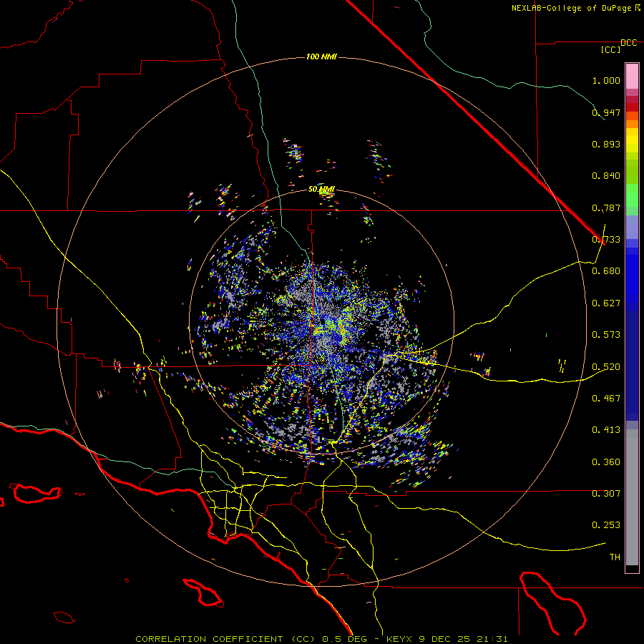Click the [CC] legend heading
Viewport: 644px width, 644px height.
pos(611,49)
